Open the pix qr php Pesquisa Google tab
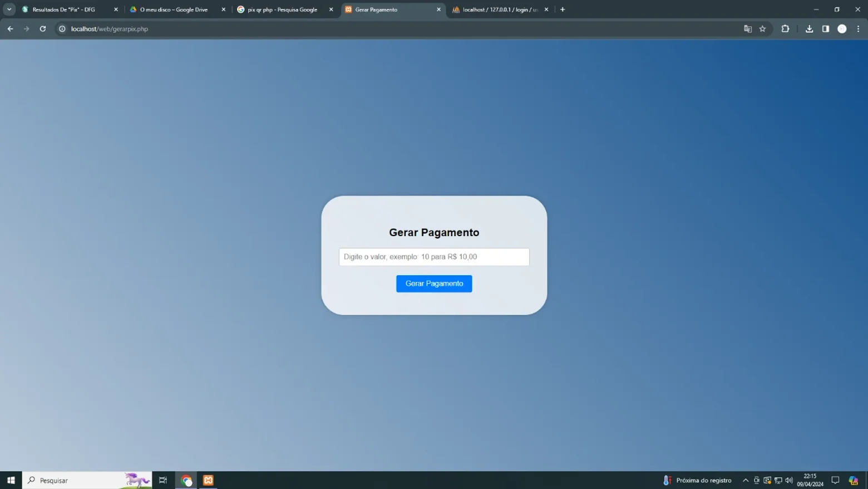 pos(282,9)
